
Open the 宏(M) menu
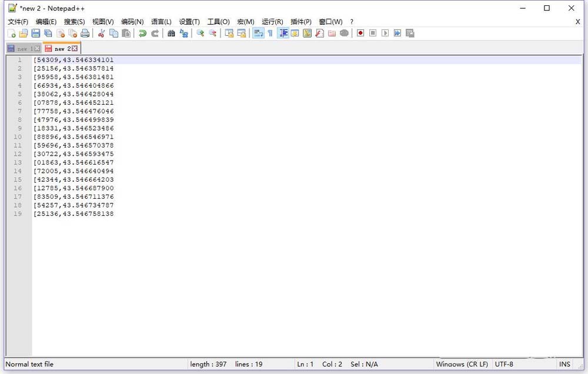[246, 22]
